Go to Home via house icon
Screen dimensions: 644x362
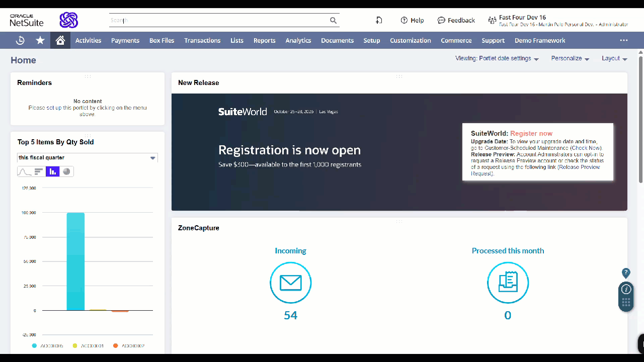(60, 40)
